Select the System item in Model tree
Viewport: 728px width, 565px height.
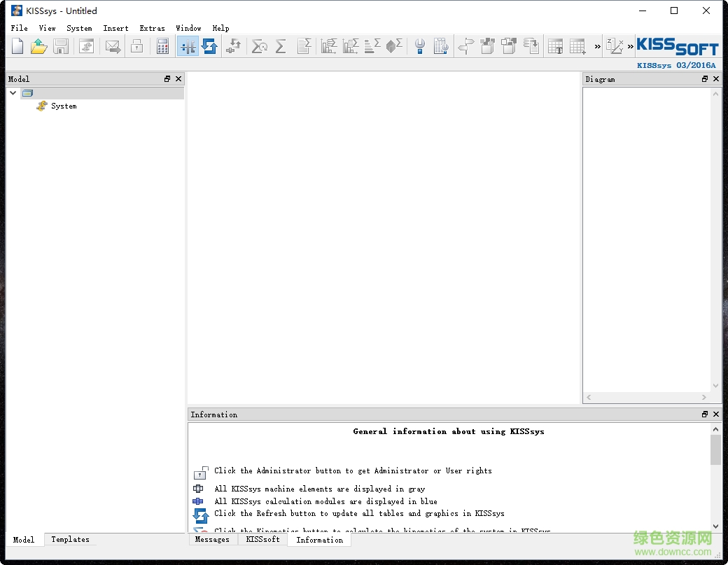coord(63,106)
